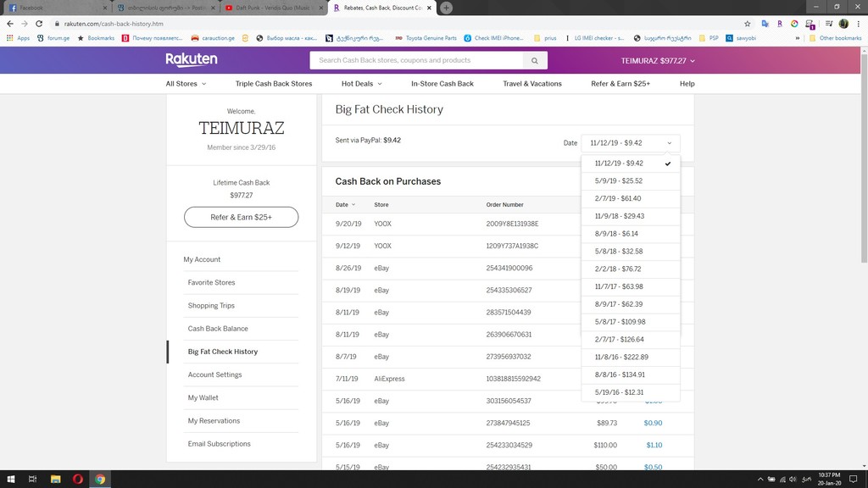This screenshot has height=488, width=868.
Task: Close the Daft Punk YouTube tab
Action: pyautogui.click(x=321, y=8)
